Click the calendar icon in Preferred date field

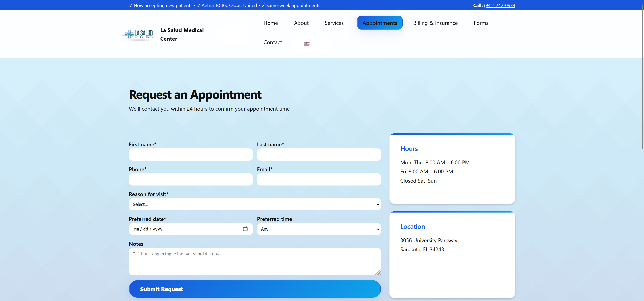tap(245, 229)
